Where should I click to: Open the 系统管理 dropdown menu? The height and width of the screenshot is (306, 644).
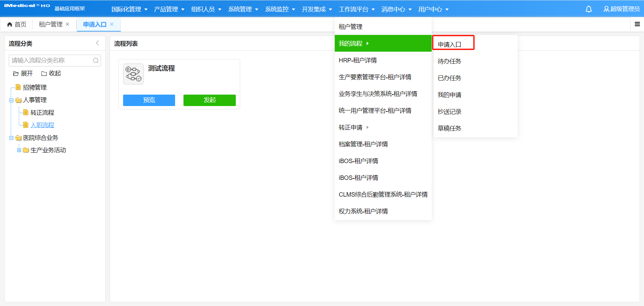[243, 9]
